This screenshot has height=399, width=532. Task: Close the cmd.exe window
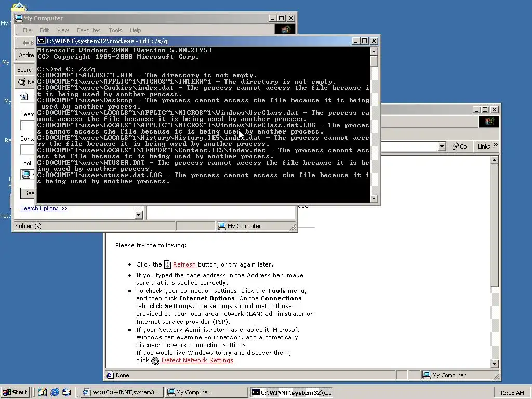point(374,41)
